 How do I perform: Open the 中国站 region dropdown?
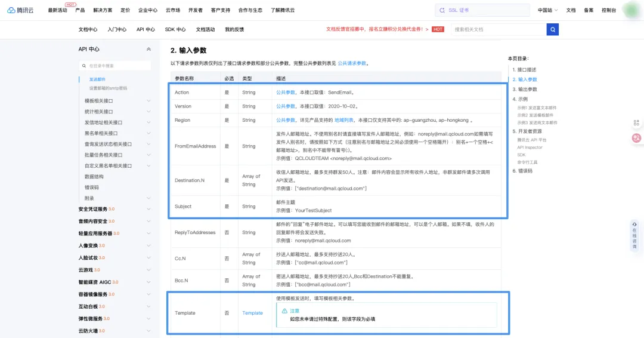click(547, 10)
